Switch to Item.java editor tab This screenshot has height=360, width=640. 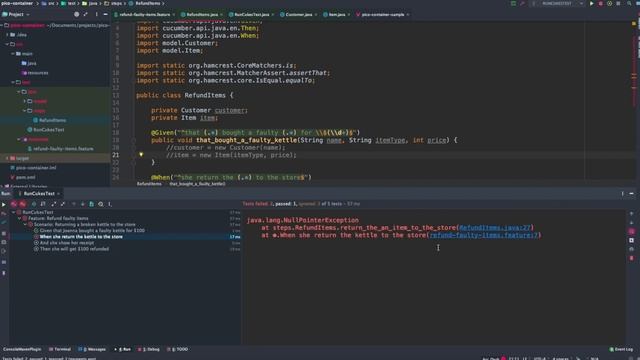337,14
